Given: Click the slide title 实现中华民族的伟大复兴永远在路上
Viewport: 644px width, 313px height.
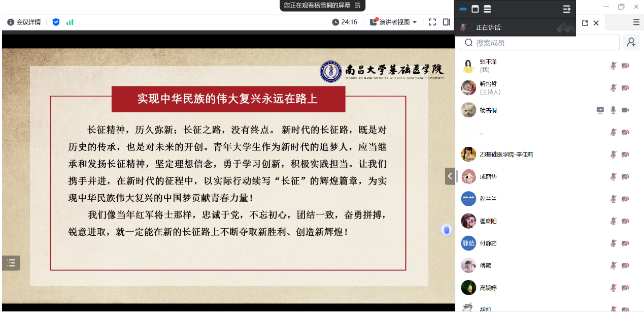Looking at the screenshot, I should click(x=228, y=99).
